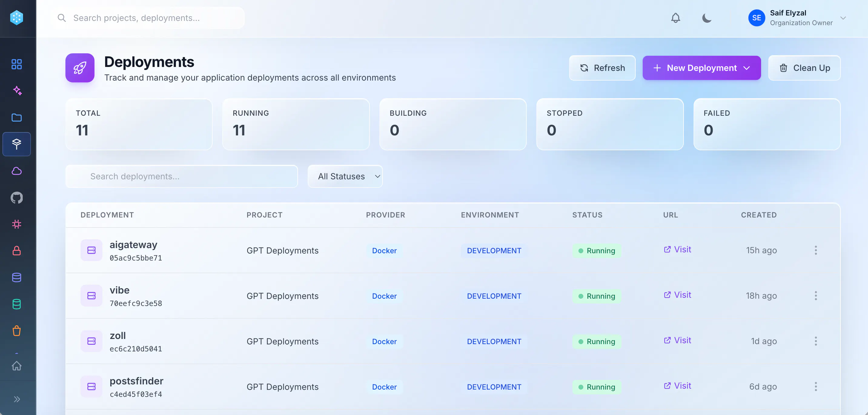Click the SE user avatar

pyautogui.click(x=757, y=18)
